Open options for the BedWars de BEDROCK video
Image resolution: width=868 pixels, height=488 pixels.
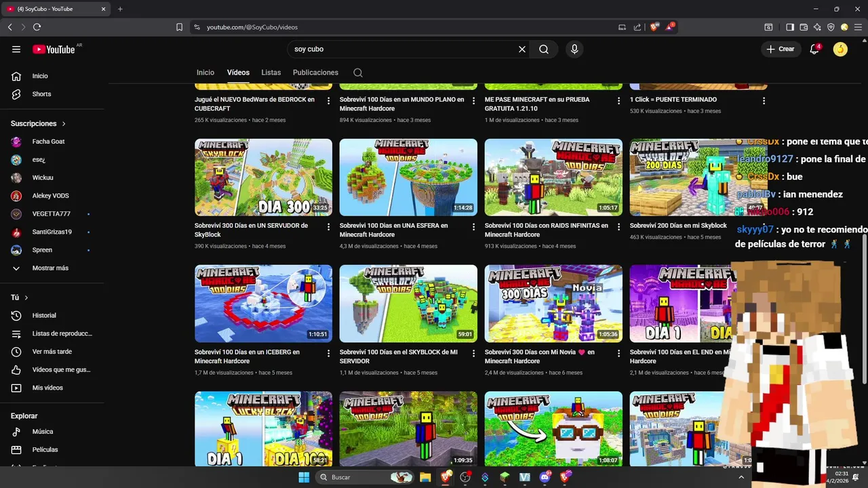tap(328, 100)
